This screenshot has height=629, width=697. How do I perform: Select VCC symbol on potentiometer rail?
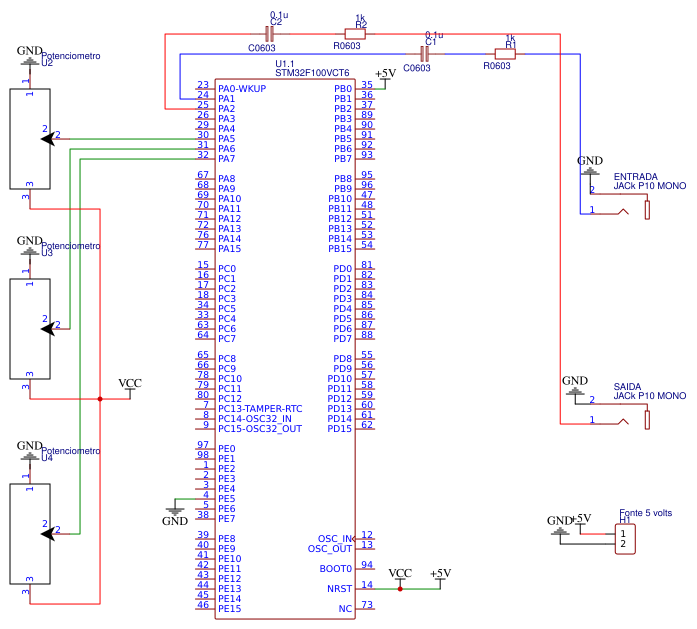click(130, 387)
